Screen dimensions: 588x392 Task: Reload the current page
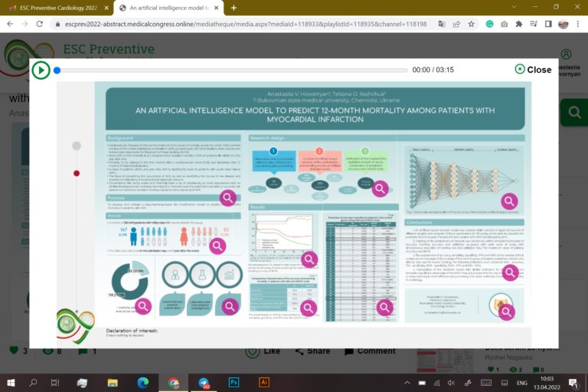(x=39, y=24)
